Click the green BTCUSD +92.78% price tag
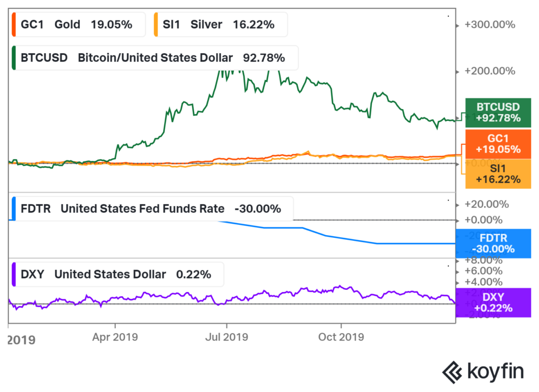 [x=499, y=112]
